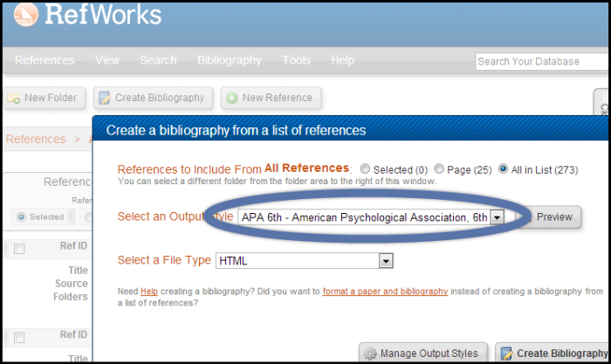Open the Help link in the dialog
The image size is (611, 364).
[149, 292]
